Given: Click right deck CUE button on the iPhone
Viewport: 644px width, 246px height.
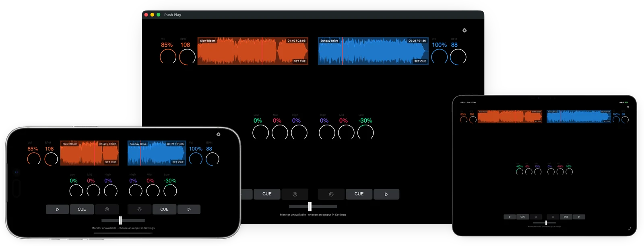Looking at the screenshot, I should point(164,209).
